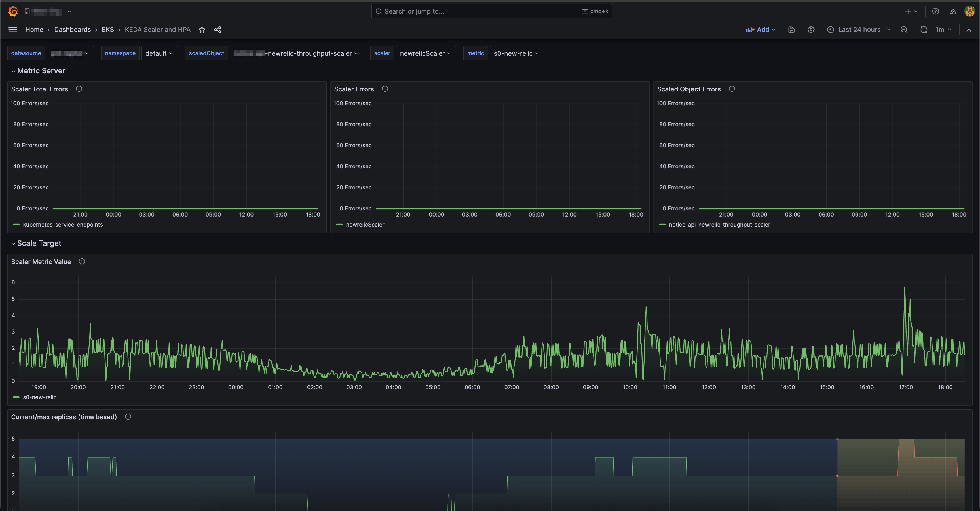Share the current dashboard
Screen dimensions: 980x511
tap(217, 29)
